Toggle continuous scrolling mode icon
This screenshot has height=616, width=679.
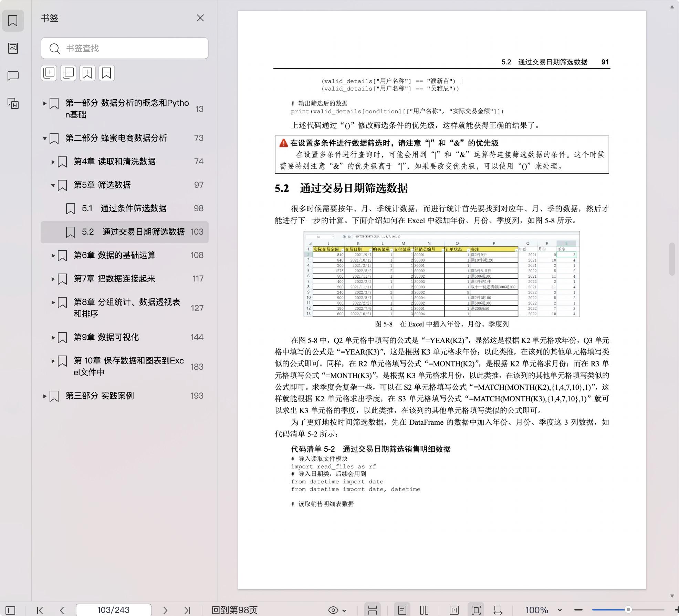click(x=373, y=610)
